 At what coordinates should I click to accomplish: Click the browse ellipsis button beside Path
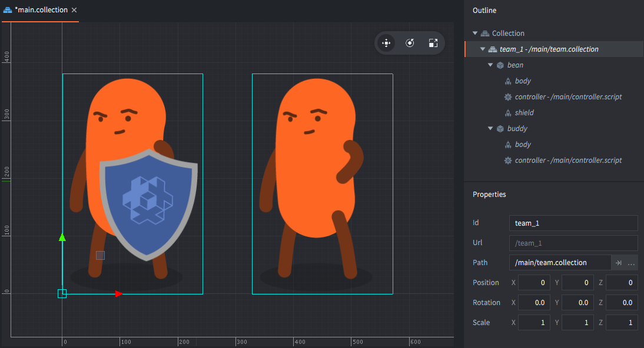631,263
